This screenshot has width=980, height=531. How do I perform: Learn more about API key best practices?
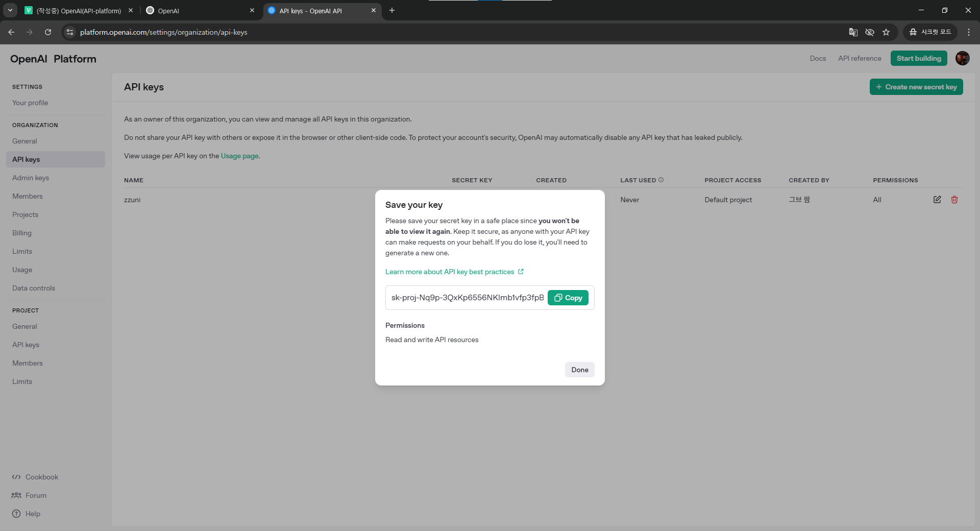(x=451, y=272)
